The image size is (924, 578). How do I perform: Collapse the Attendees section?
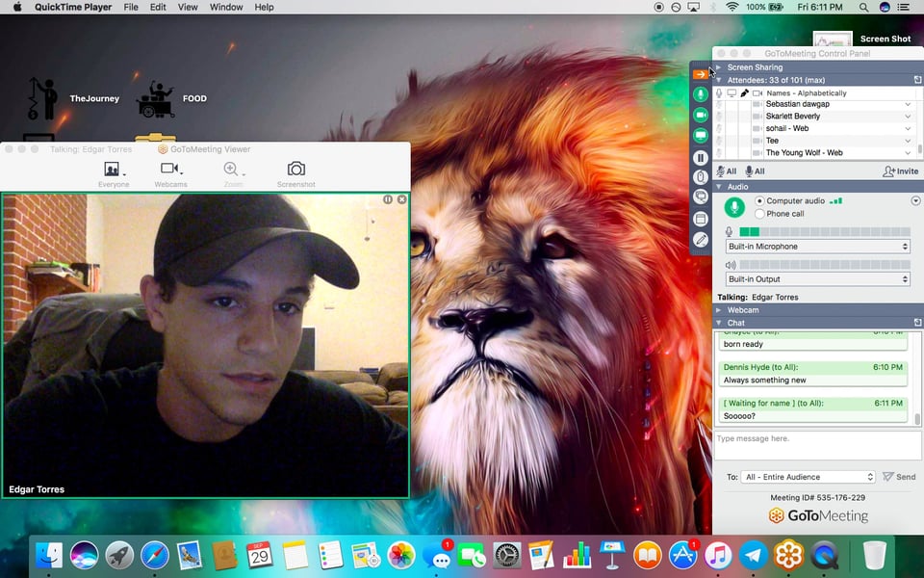point(718,80)
